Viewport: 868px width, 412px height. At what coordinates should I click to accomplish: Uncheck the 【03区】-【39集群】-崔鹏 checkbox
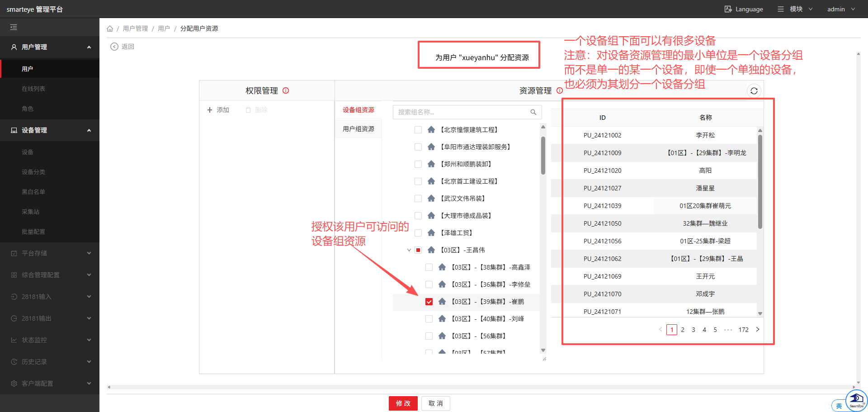[x=429, y=302]
